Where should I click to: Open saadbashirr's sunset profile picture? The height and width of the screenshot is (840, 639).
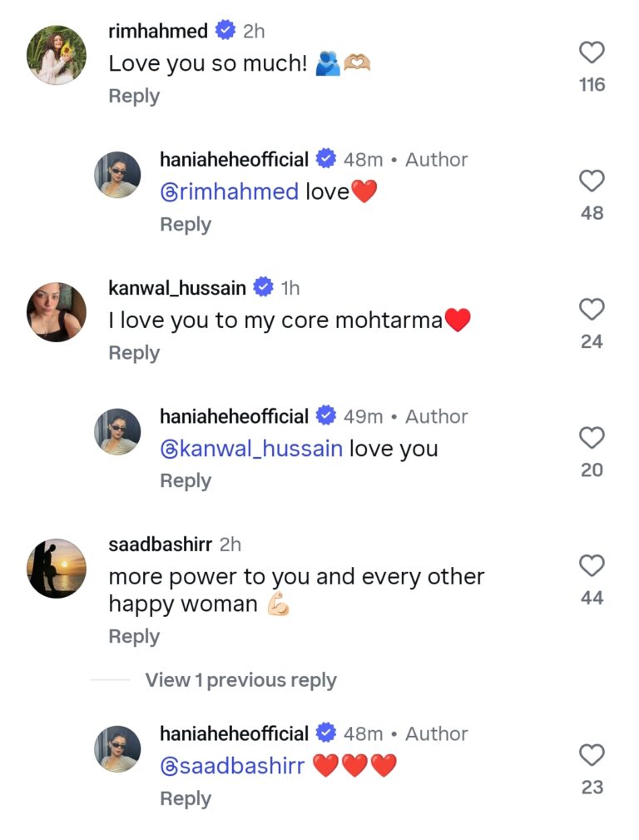[57, 569]
